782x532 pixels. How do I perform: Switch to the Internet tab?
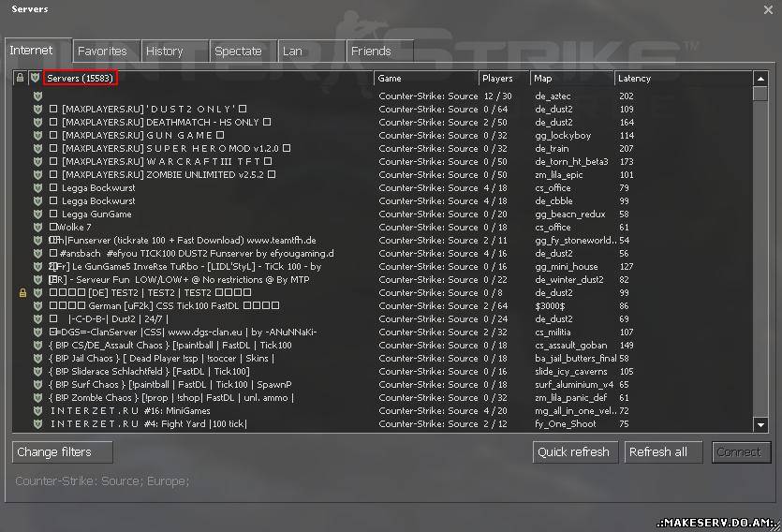(37, 51)
